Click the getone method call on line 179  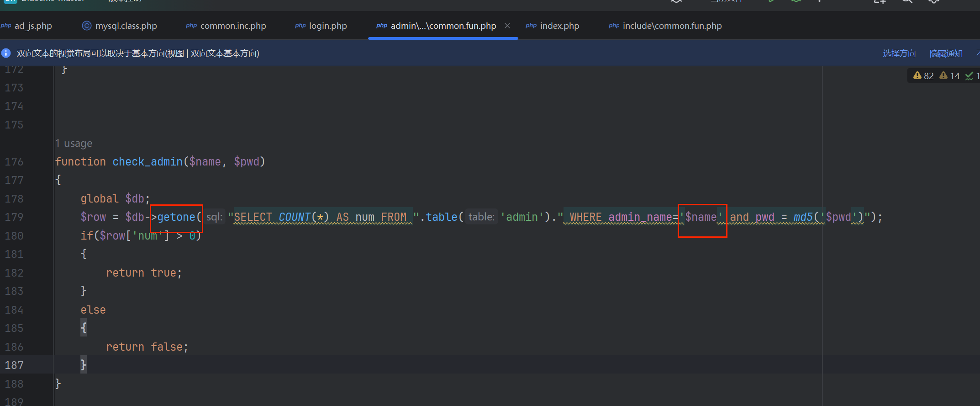tap(176, 217)
